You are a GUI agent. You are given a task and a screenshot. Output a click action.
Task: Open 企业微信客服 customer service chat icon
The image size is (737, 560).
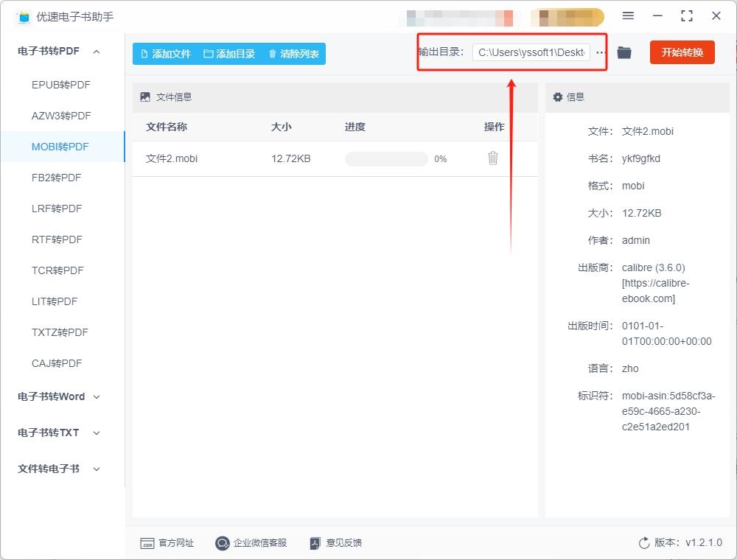[222, 543]
